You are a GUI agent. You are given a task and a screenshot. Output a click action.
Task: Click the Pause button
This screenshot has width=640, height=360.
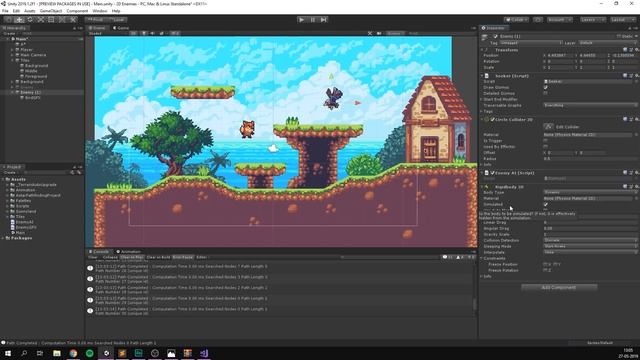click(x=313, y=20)
